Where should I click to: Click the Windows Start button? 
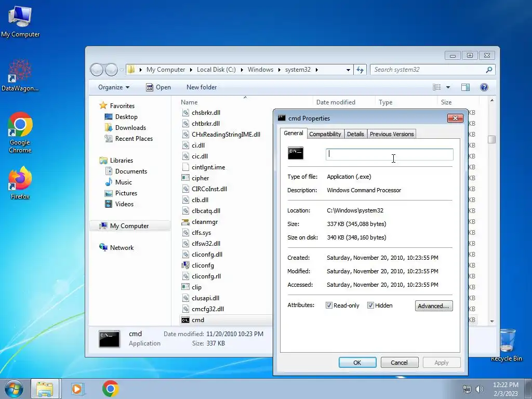14,389
